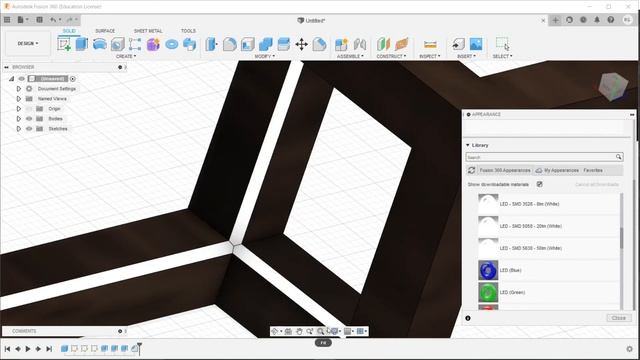Open the Assemble dropdown menu

click(350, 56)
